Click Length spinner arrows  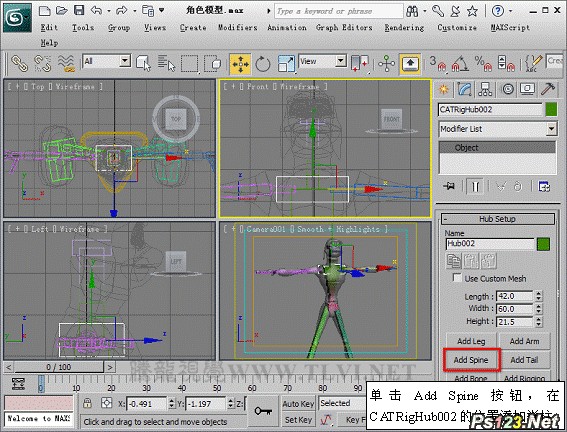[x=539, y=296]
